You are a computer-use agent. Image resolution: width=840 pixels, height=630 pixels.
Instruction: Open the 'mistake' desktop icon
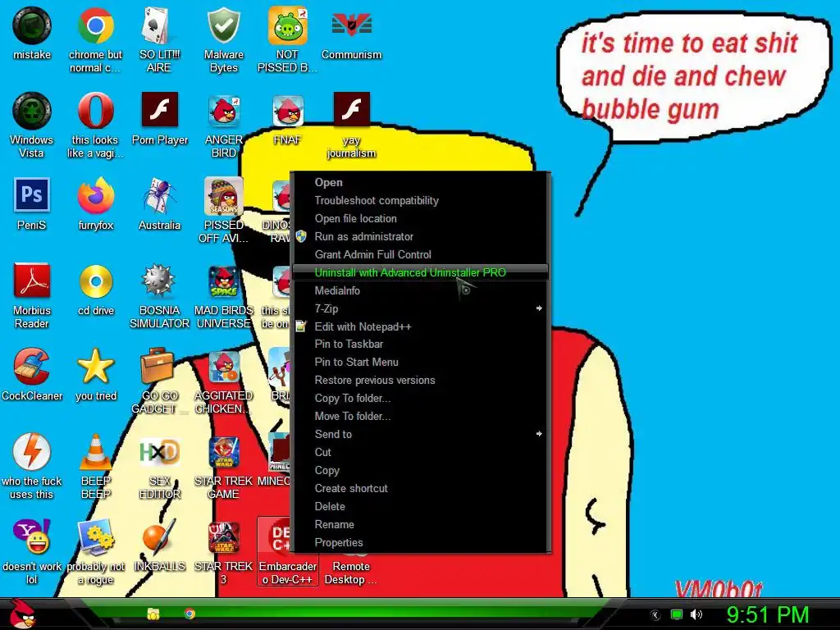coord(32,25)
